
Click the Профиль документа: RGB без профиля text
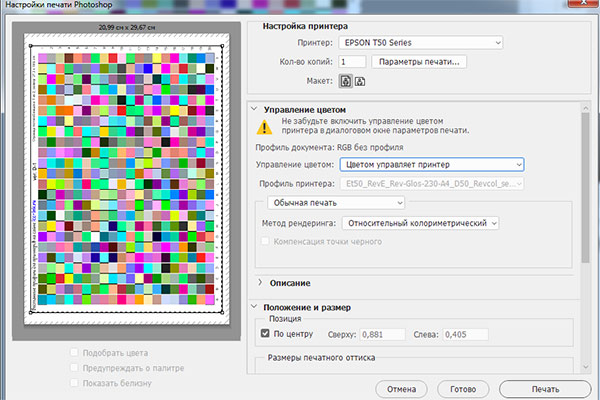pyautogui.click(x=329, y=147)
